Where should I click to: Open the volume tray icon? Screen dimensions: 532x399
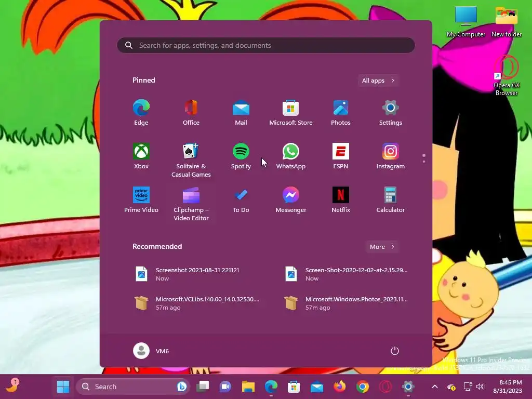(480, 387)
